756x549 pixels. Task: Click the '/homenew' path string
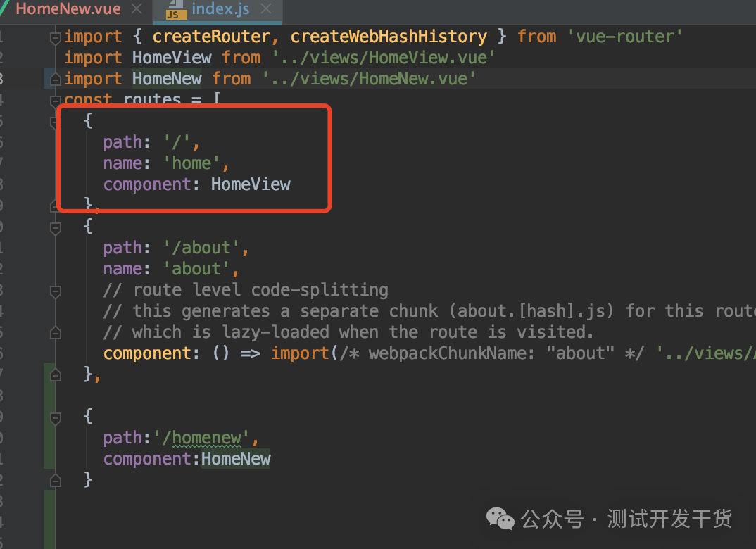tap(201, 438)
